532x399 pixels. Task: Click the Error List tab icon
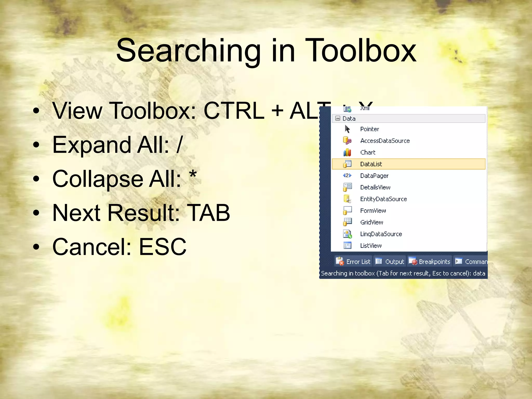[340, 261]
